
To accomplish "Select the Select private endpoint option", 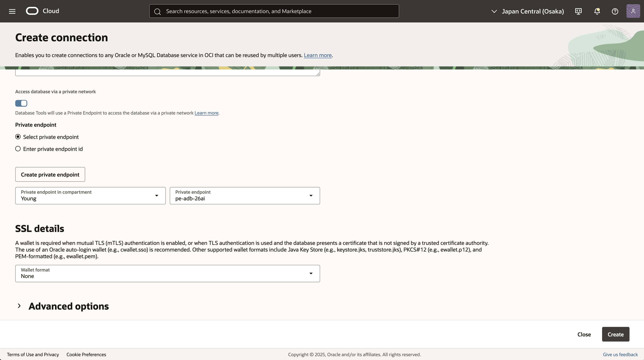I will (18, 137).
